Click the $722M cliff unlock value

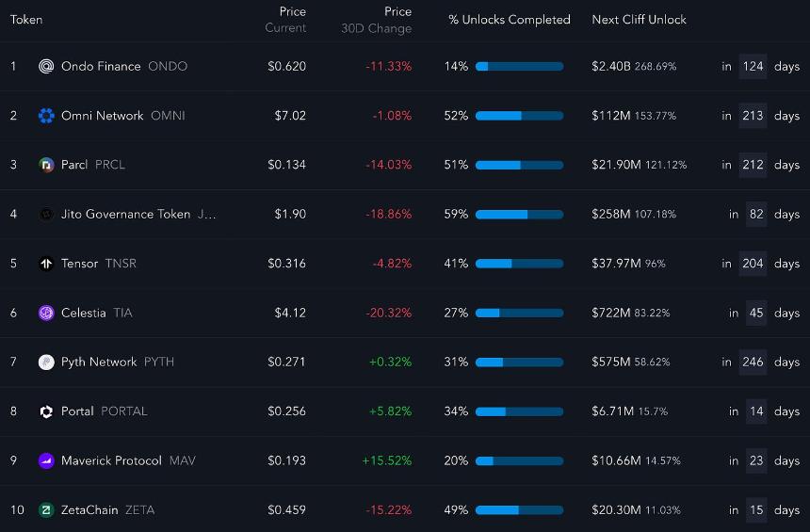tap(611, 313)
